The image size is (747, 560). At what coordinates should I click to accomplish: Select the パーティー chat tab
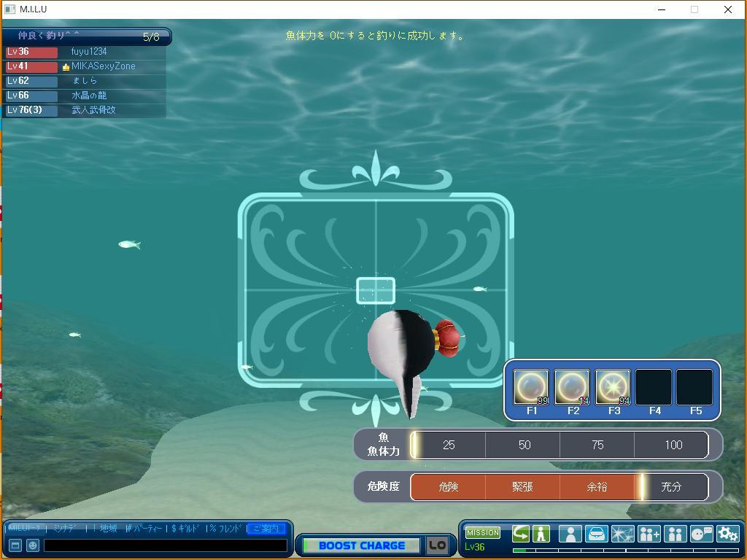click(x=144, y=529)
